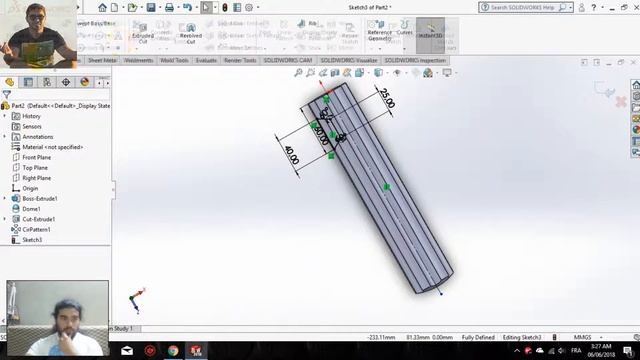
Task: Open Display Style icon in view toolbar
Action: [378, 73]
